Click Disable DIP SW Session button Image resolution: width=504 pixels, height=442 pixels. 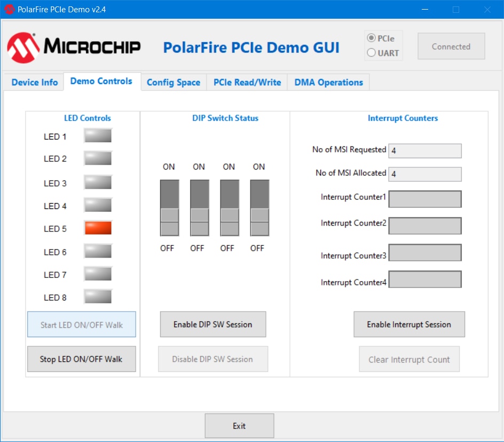point(213,359)
